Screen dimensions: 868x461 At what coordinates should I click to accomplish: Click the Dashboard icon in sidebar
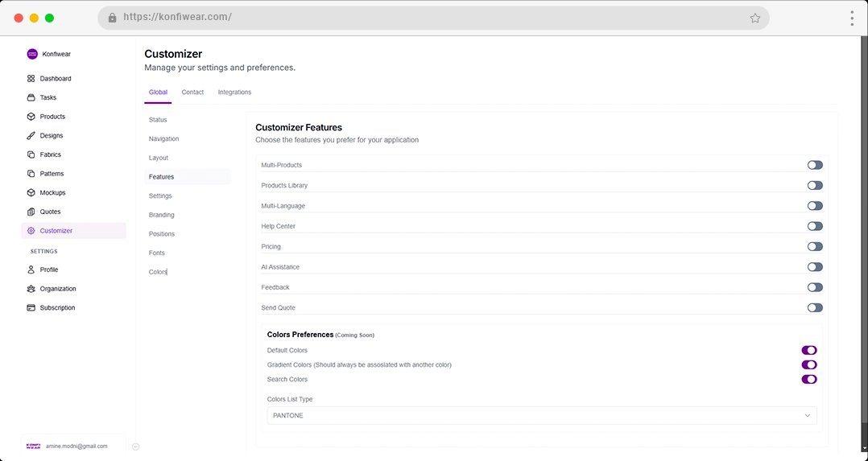[31, 79]
